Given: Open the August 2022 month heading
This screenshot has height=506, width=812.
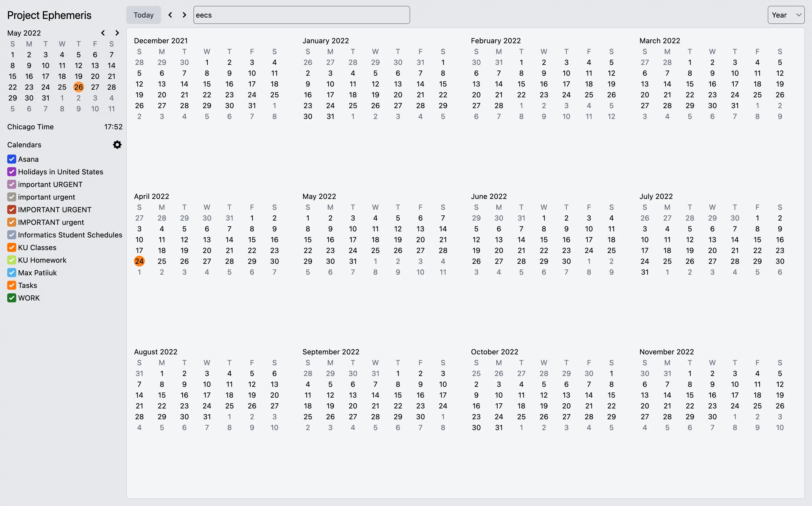Looking at the screenshot, I should [x=155, y=352].
